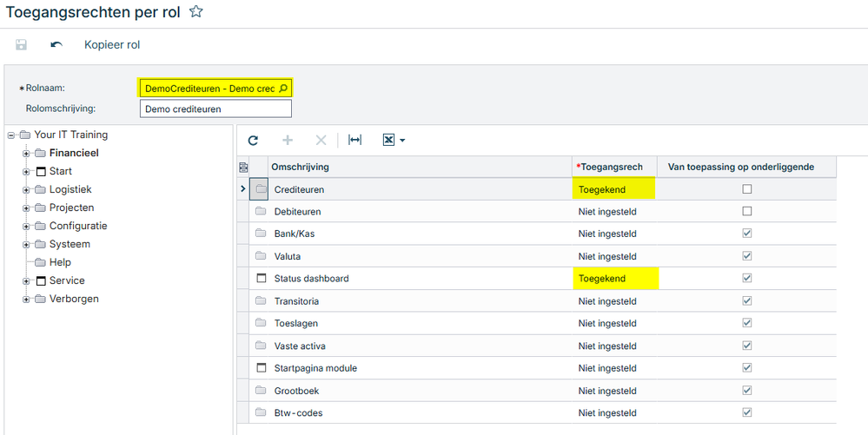The height and width of the screenshot is (435, 868).
Task: Click the Delete row X icon
Action: click(x=321, y=141)
